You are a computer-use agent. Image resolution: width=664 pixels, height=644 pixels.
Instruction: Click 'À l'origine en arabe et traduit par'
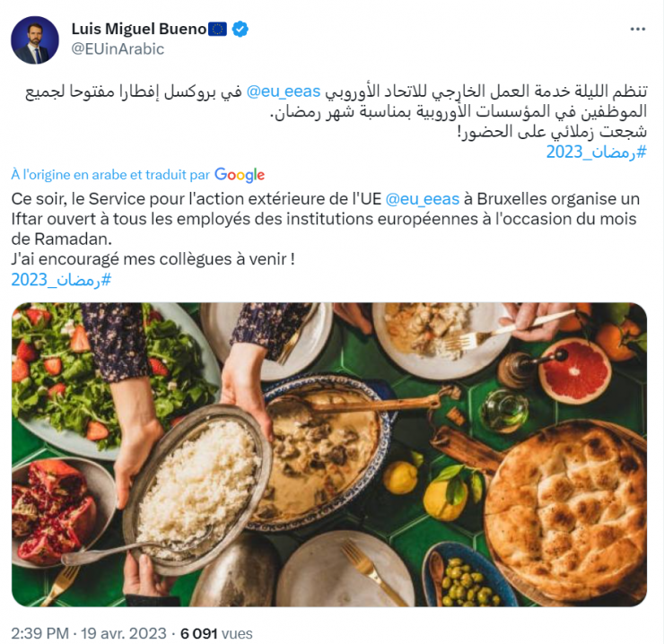(x=110, y=175)
